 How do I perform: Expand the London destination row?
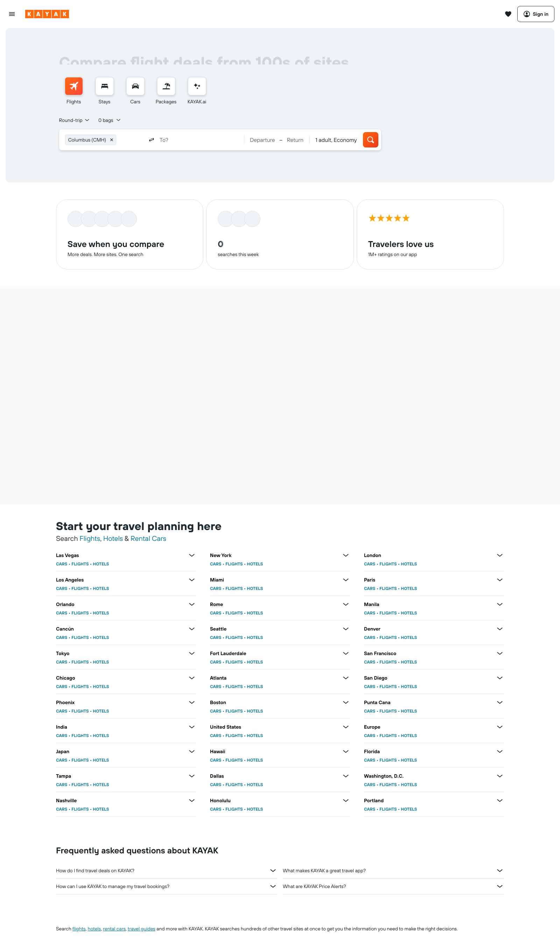coord(499,555)
